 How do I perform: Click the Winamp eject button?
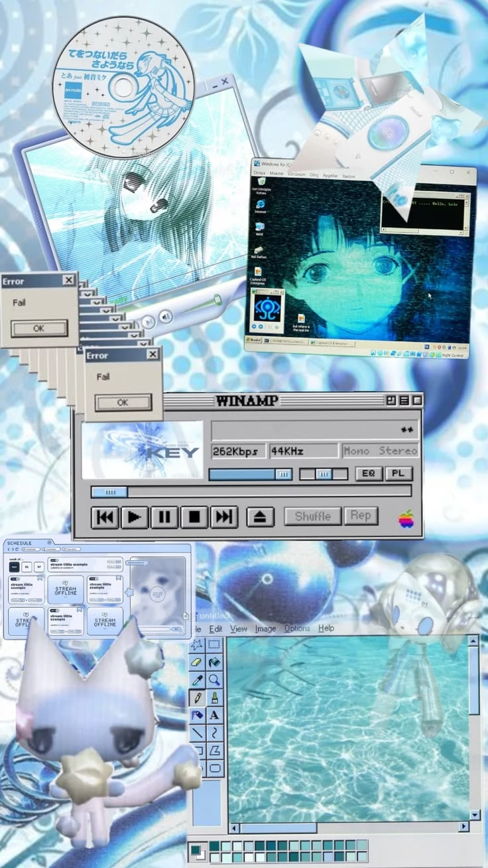pos(260,517)
